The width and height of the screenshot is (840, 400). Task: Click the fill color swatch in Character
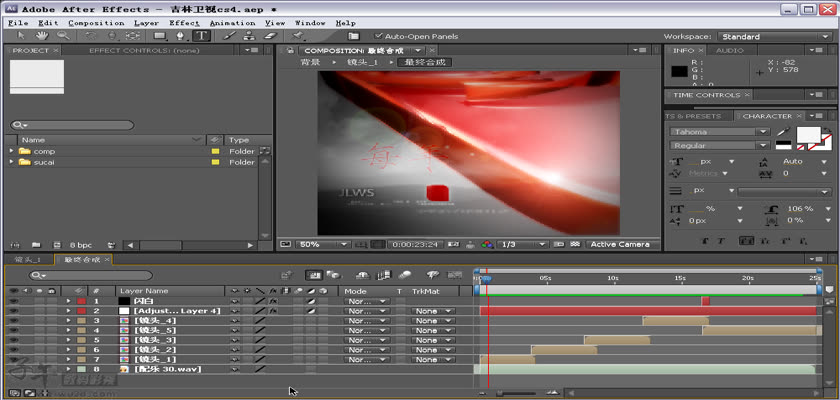click(808, 134)
